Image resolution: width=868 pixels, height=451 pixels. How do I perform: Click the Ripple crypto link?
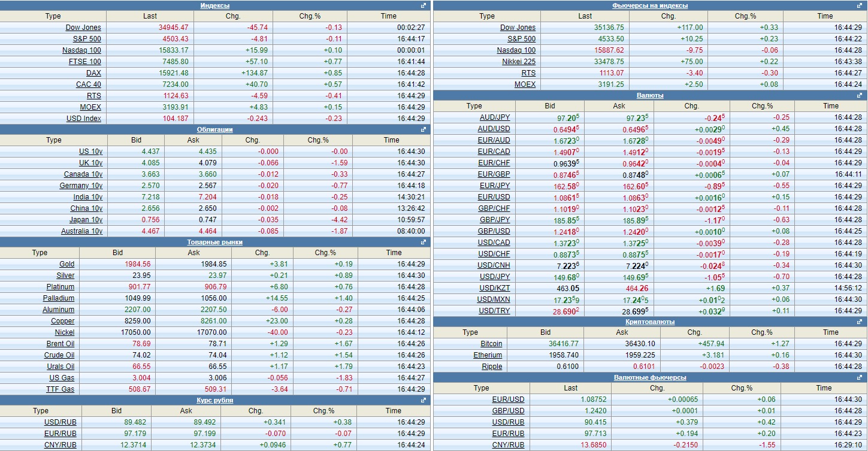(x=492, y=367)
